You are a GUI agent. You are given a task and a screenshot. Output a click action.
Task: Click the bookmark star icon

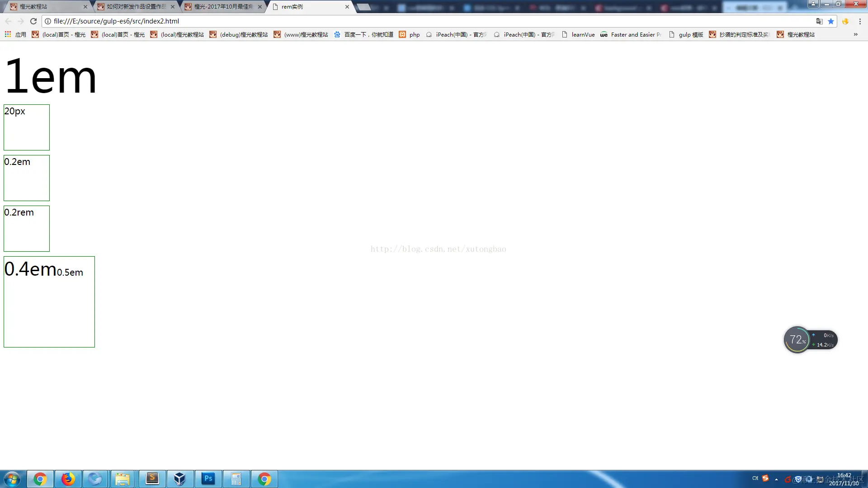tap(831, 21)
